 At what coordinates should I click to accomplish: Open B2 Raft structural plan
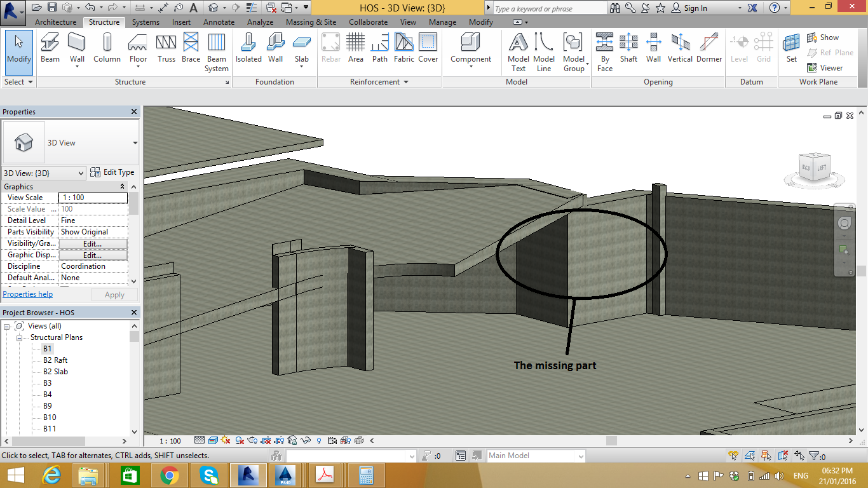[x=55, y=360]
